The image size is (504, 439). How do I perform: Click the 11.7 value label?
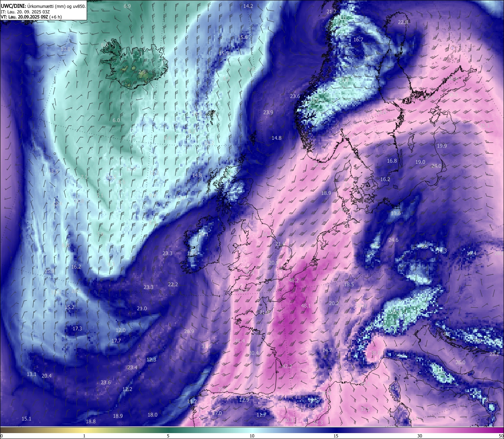pos(261,415)
